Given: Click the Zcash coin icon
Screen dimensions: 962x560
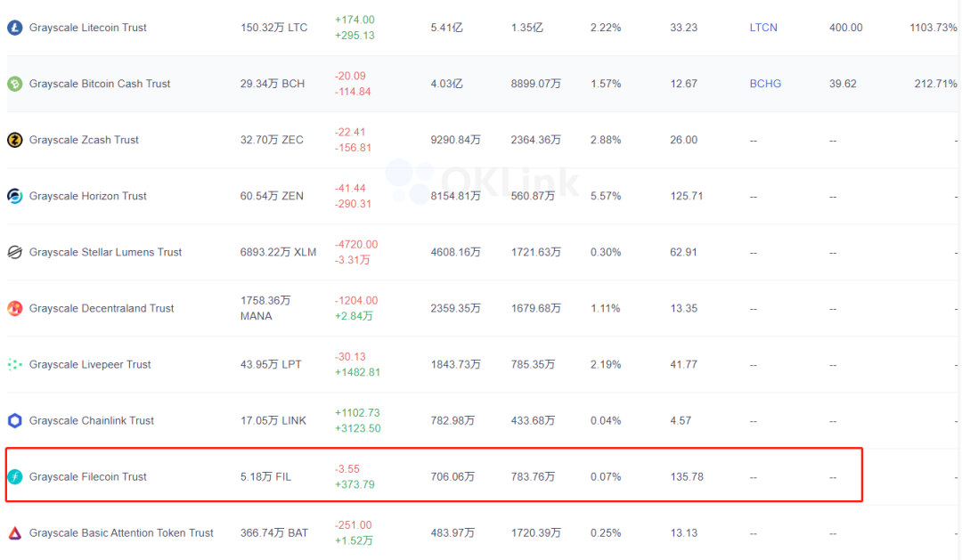Looking at the screenshot, I should click(x=15, y=140).
